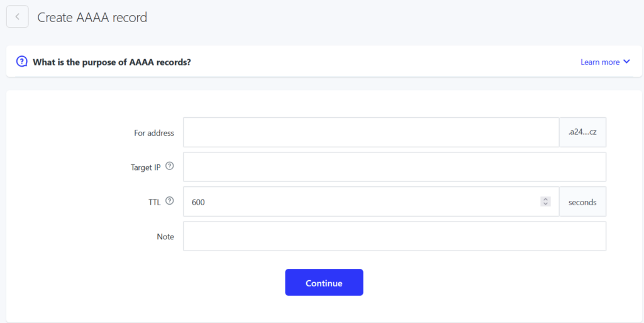Click the seconds unit label beside TTL
The width and height of the screenshot is (644, 323).
582,202
